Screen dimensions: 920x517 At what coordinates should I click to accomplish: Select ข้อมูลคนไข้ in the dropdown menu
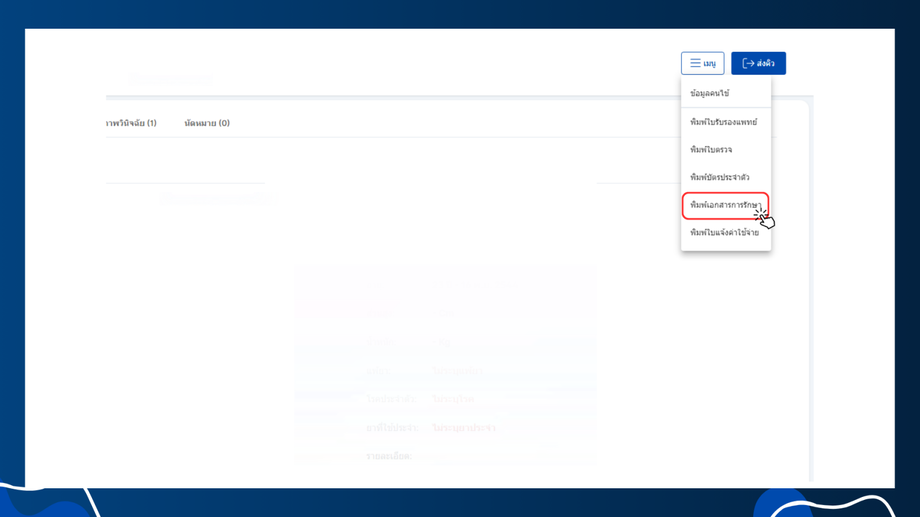click(x=726, y=93)
